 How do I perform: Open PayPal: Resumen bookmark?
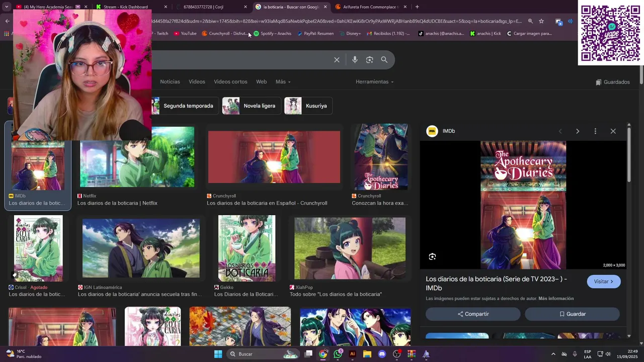(315, 34)
